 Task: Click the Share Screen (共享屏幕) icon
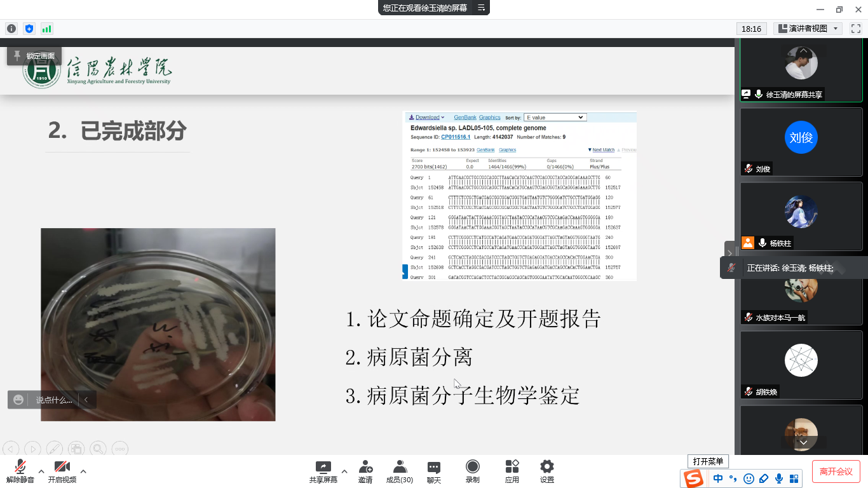pyautogui.click(x=323, y=471)
